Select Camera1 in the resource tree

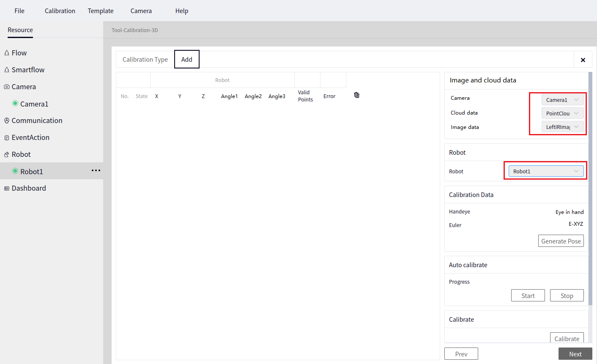pyautogui.click(x=34, y=104)
